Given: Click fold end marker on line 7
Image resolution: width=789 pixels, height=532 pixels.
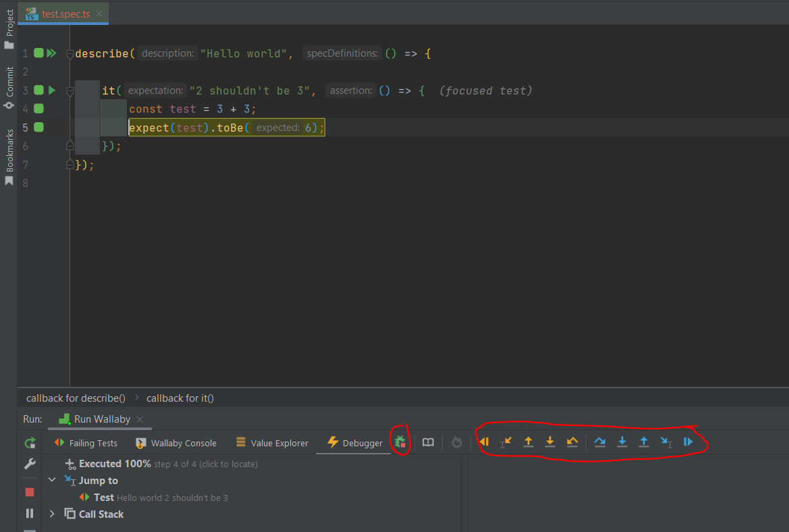Looking at the screenshot, I should coord(70,164).
